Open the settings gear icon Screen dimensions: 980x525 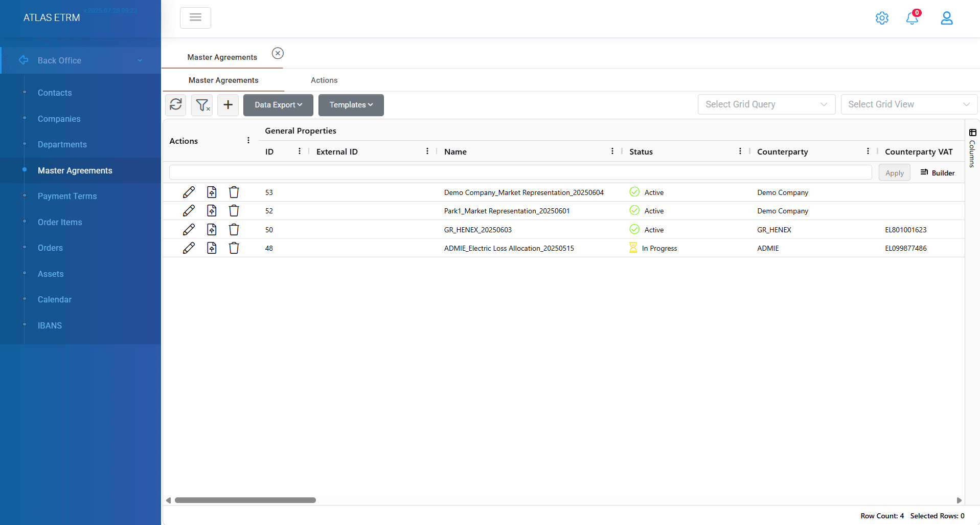coord(882,18)
